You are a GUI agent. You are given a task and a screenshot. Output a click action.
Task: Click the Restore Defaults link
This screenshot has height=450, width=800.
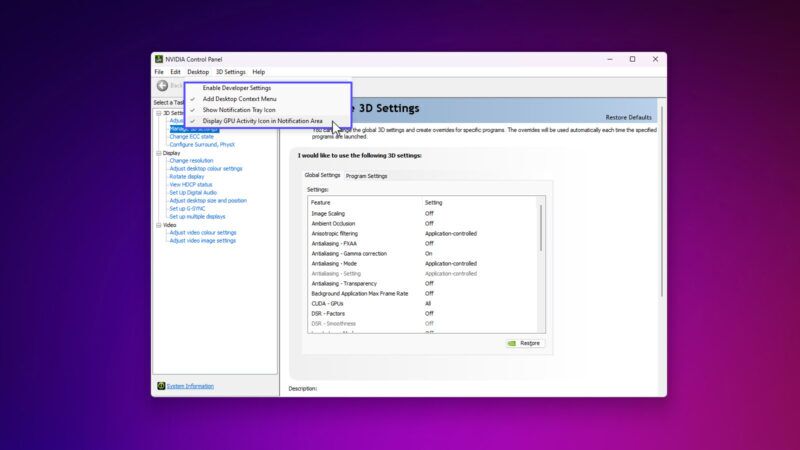click(630, 118)
